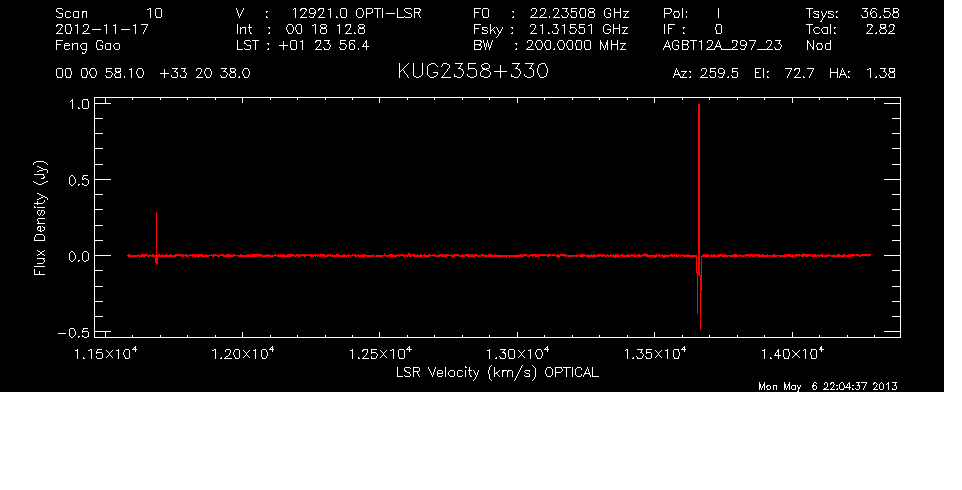
Task: Click the Pol: I entry
Action: [x=692, y=13]
